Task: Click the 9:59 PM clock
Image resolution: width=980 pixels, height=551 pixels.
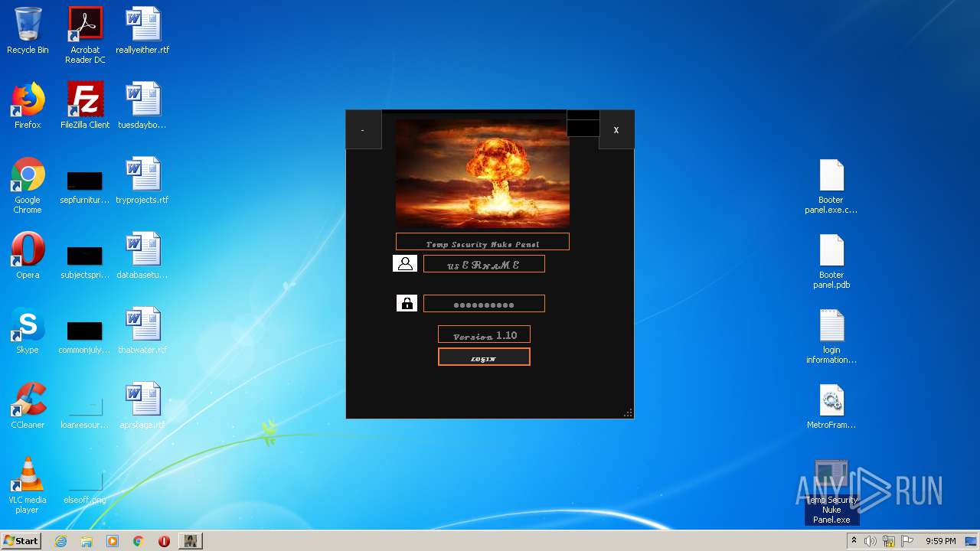Action: pyautogui.click(x=940, y=541)
